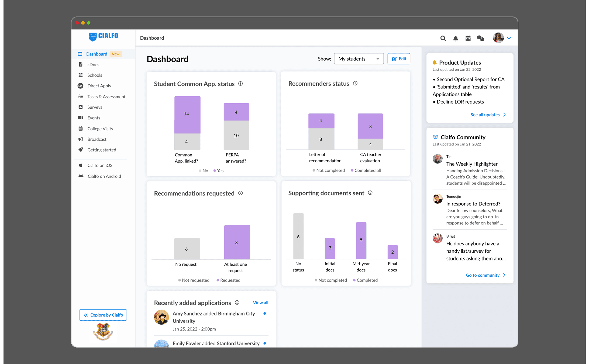
Task: Click Tim's avatar in community
Action: [438, 159]
